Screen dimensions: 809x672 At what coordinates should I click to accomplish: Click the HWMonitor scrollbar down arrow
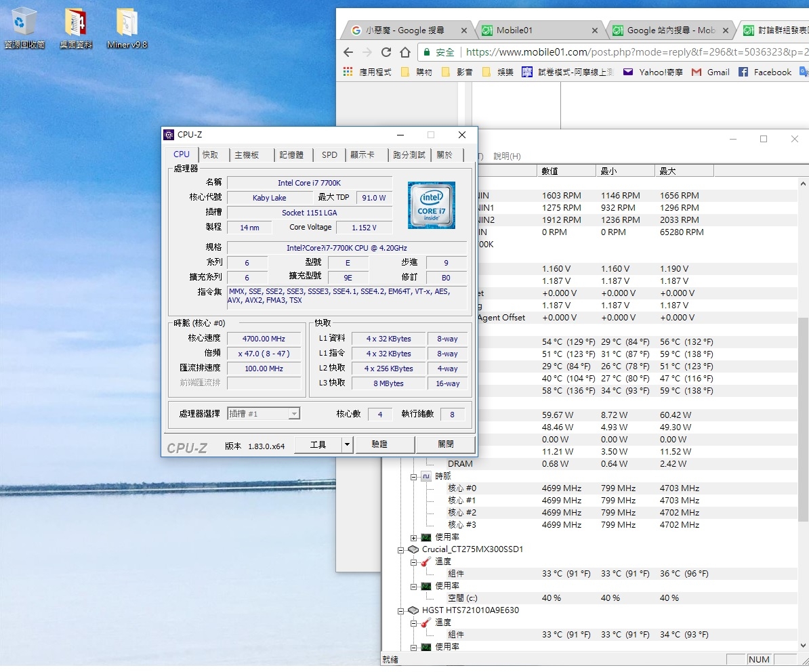pyautogui.click(x=803, y=645)
